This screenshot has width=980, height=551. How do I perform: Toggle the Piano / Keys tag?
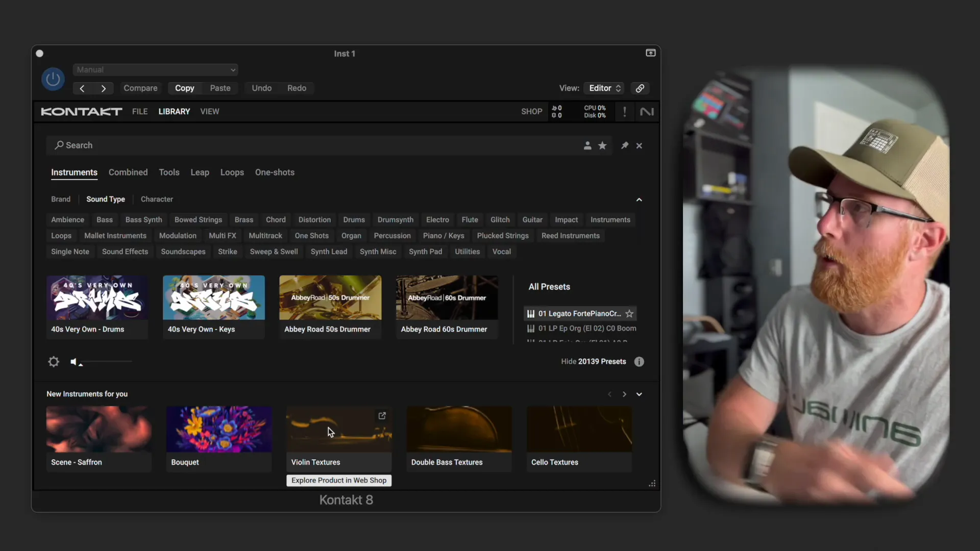pos(444,236)
